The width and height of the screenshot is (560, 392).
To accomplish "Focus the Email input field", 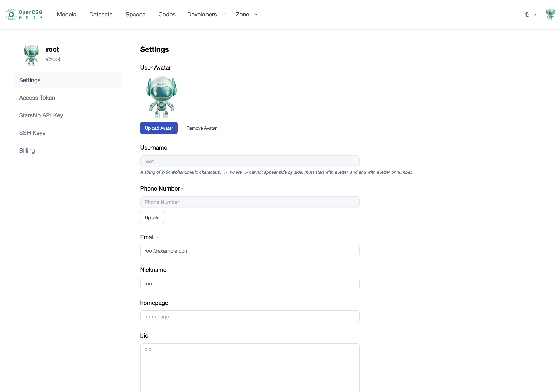I will click(x=250, y=251).
